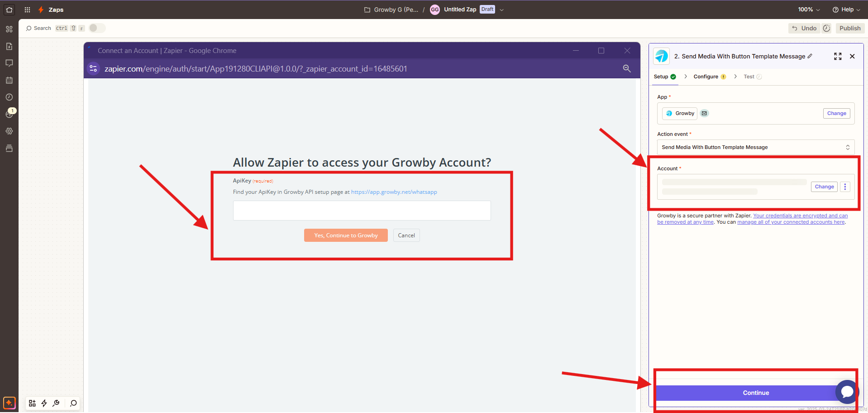Viewport: 868px width, 413px height.
Task: Click the Growby app logo in panel header
Action: coord(661,56)
